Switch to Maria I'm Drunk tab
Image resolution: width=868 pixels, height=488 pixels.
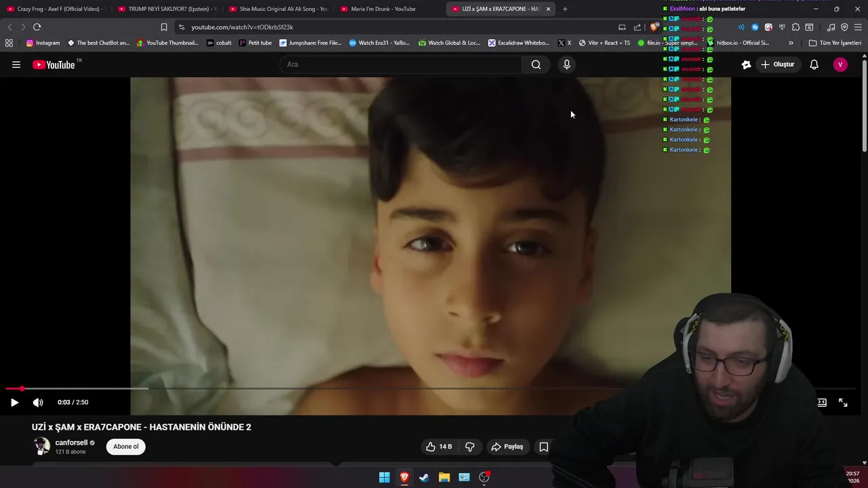coord(390,9)
